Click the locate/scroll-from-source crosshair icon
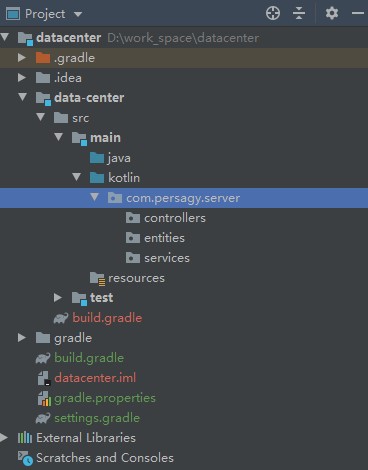 (x=273, y=14)
